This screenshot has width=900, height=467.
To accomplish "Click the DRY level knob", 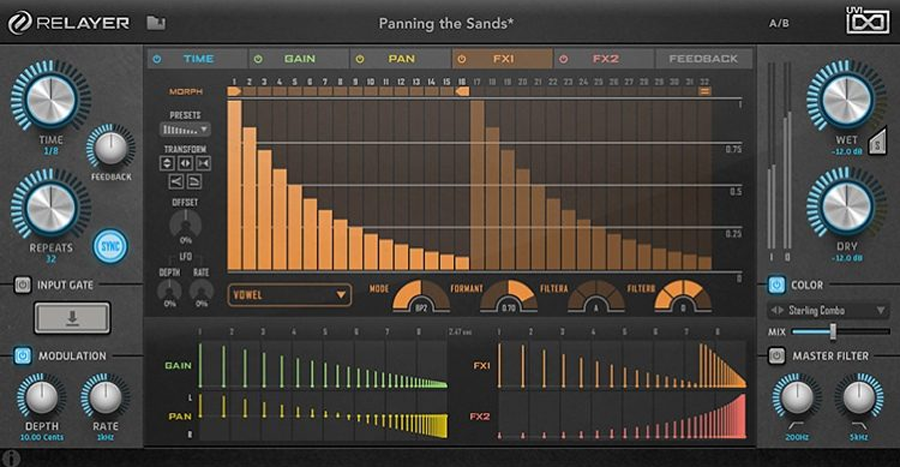I will pos(846,205).
